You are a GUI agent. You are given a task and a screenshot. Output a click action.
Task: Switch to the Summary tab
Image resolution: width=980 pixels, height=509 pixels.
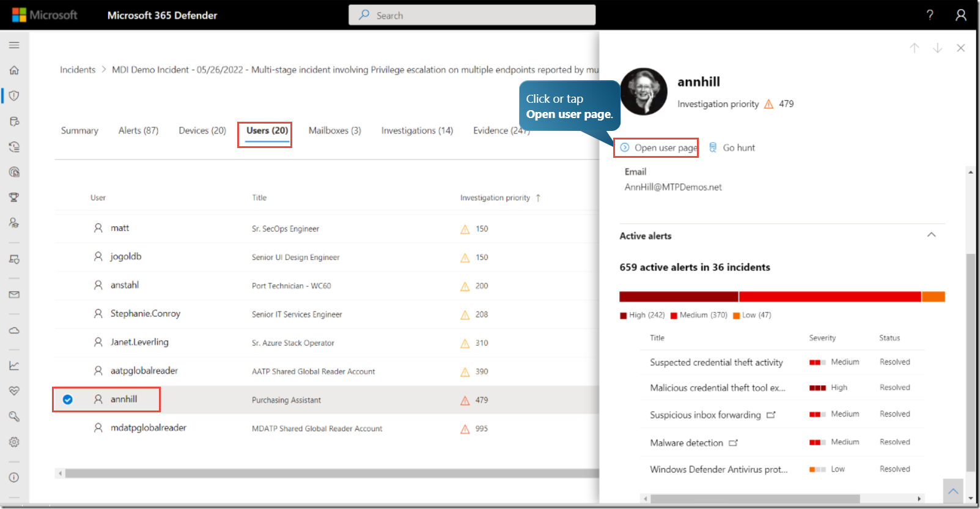coord(79,130)
